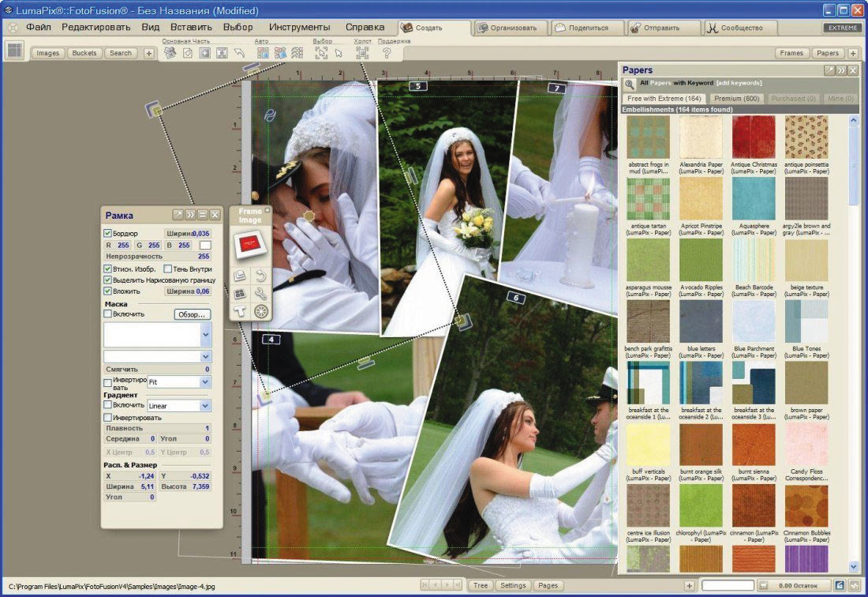This screenshot has width=868, height=597.
Task: Enable the Тень Внутри checkbox
Action: pyautogui.click(x=167, y=269)
